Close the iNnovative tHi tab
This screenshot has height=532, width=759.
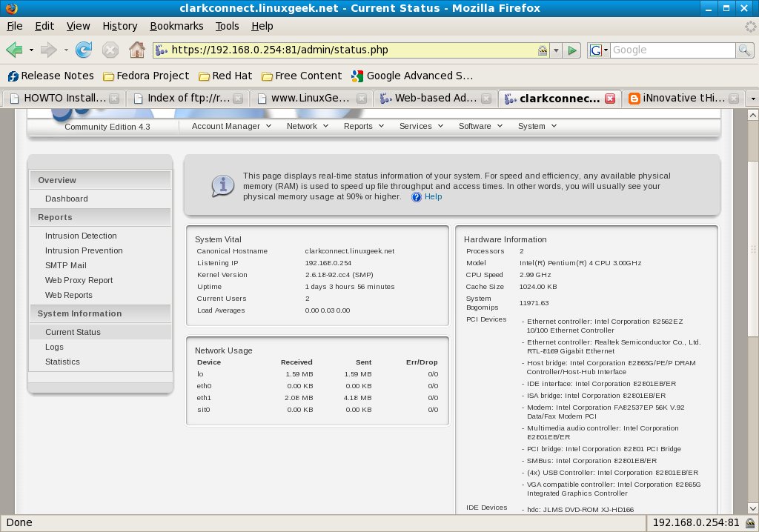(x=734, y=99)
